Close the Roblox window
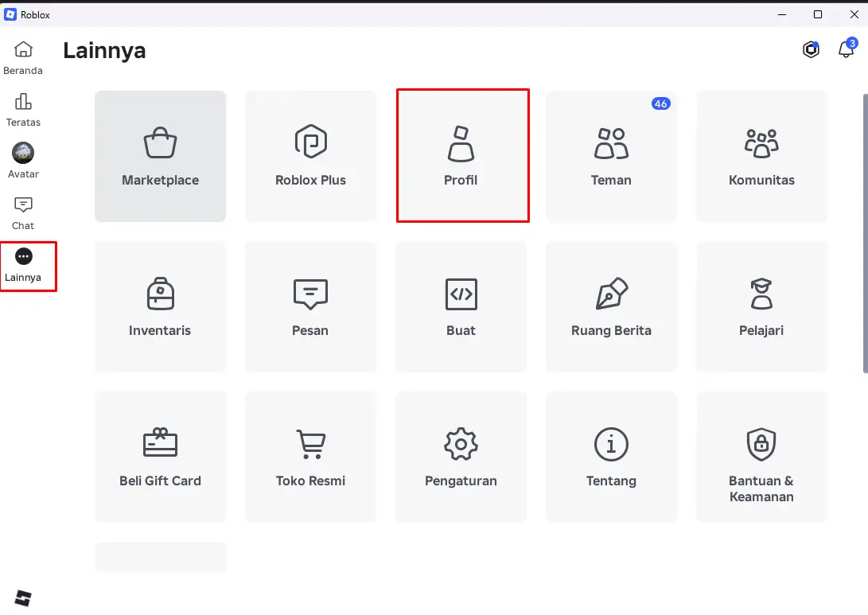 pos(854,15)
